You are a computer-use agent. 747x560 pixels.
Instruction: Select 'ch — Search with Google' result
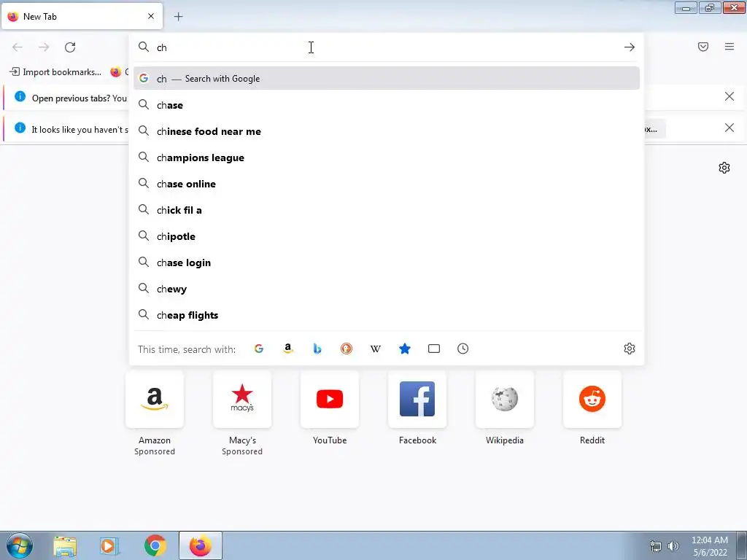(387, 79)
